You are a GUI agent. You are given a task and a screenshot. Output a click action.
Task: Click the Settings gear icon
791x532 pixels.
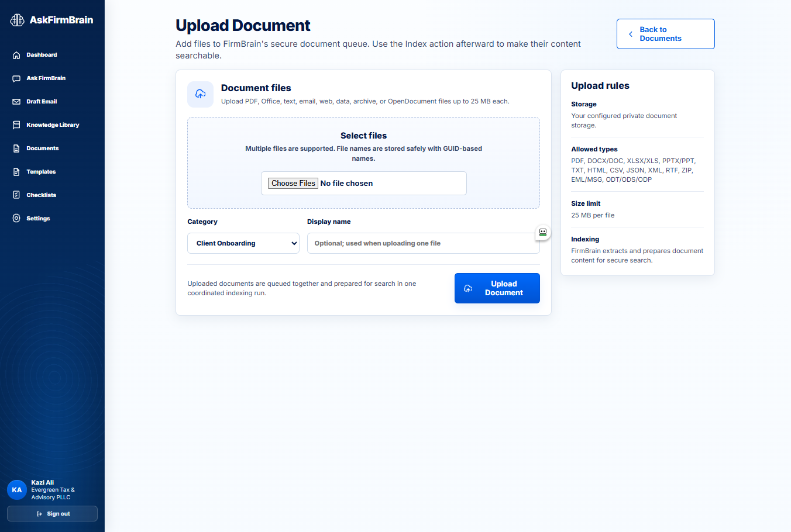tap(16, 219)
